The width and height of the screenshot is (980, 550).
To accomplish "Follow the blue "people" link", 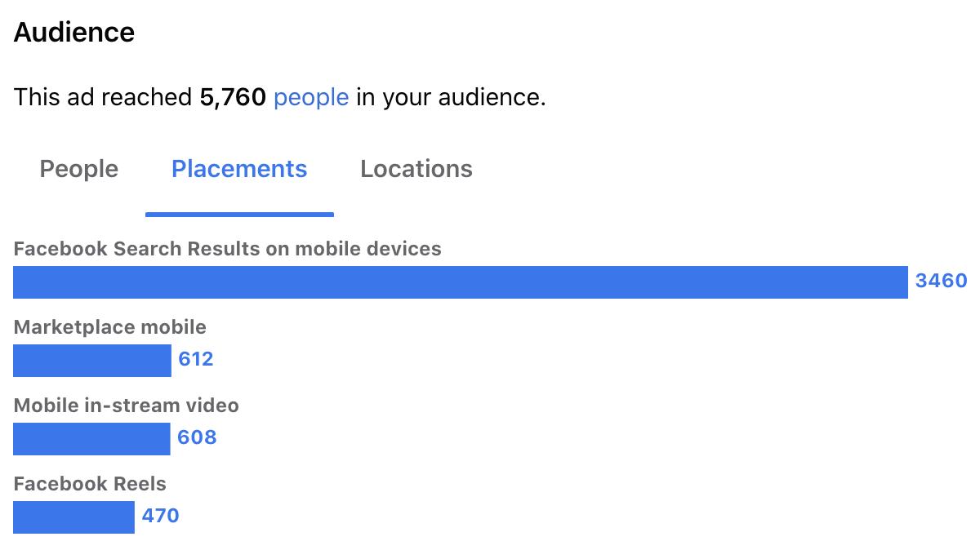I will pyautogui.click(x=311, y=98).
